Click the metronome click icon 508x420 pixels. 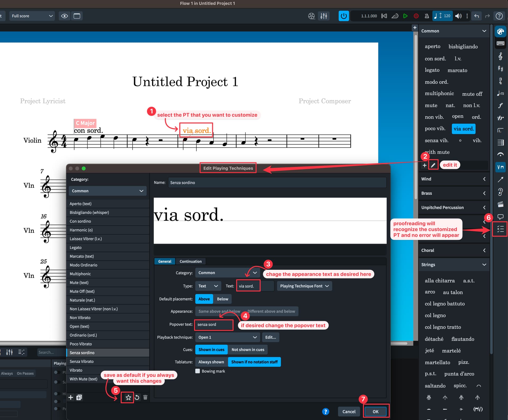[x=427, y=16]
